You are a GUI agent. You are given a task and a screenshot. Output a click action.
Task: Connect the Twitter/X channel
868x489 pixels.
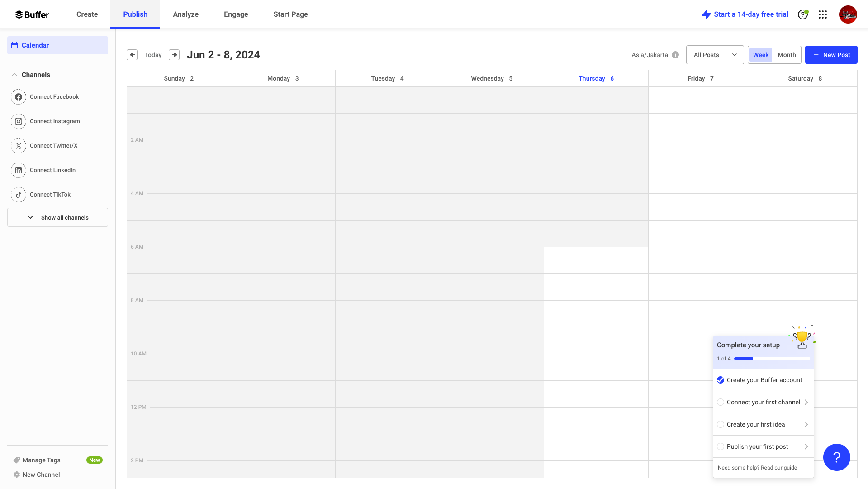tap(53, 145)
